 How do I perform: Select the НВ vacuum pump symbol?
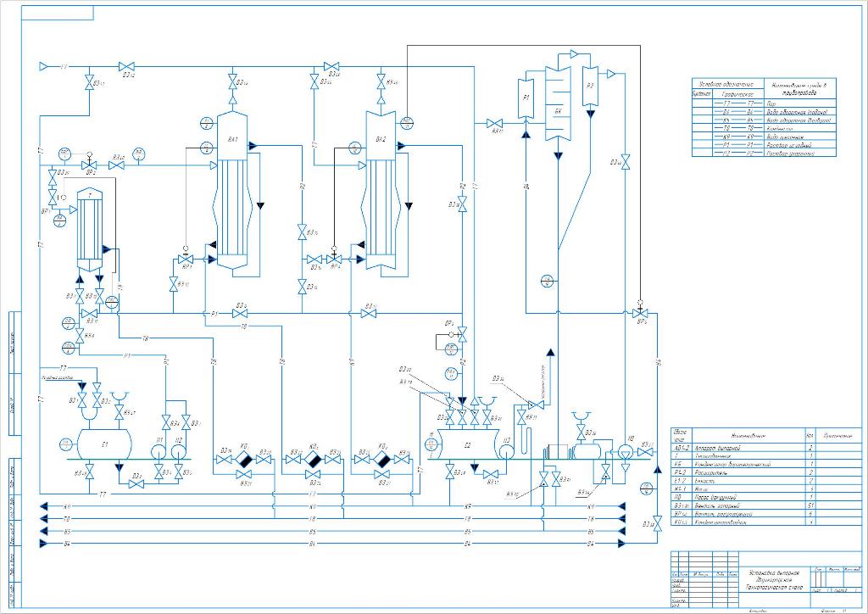[x=626, y=452]
